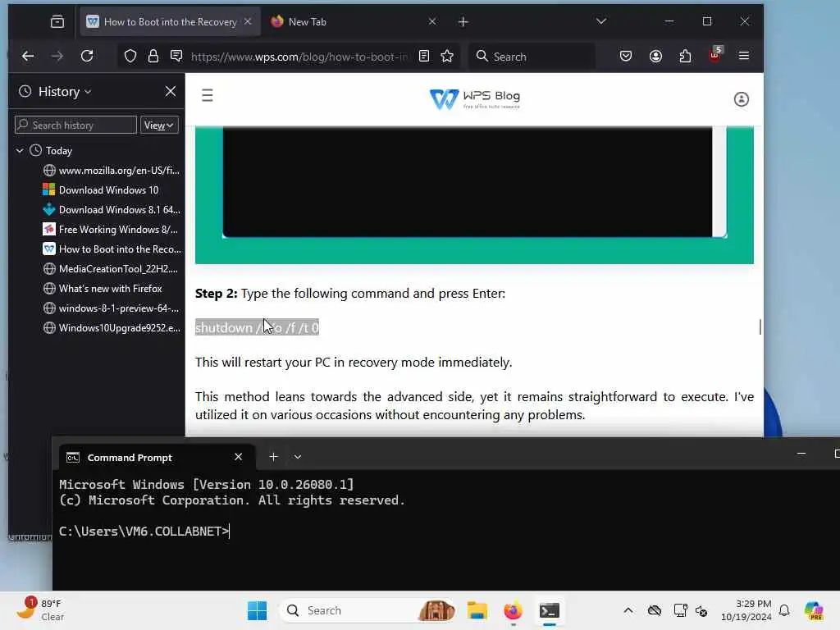Click highlighted shutdown command text
The height and width of the screenshot is (630, 840).
[257, 327]
